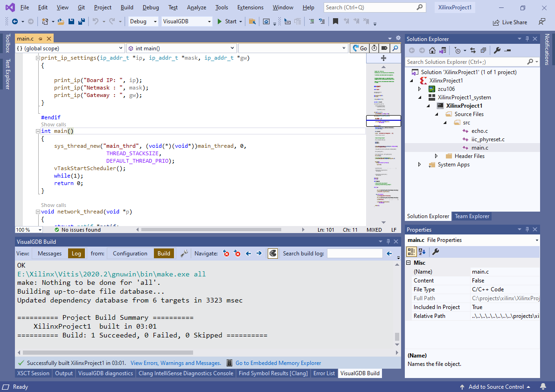Viewport: 555px width, 392px height.
Task: Open the Build menu
Action: 127,7
